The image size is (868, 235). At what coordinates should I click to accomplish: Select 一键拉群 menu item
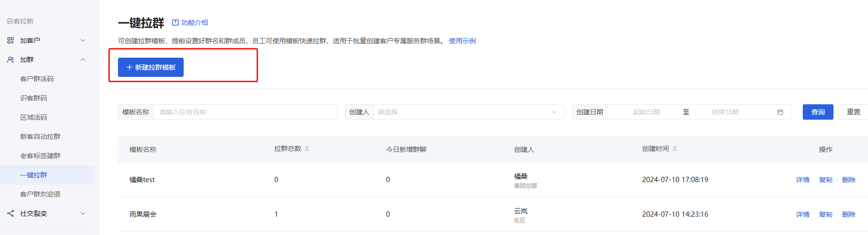point(47,175)
